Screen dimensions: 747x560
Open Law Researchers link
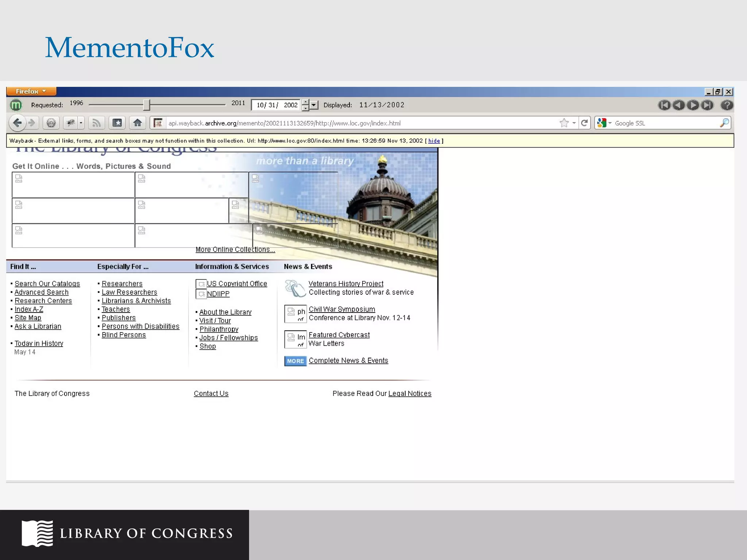(x=129, y=292)
